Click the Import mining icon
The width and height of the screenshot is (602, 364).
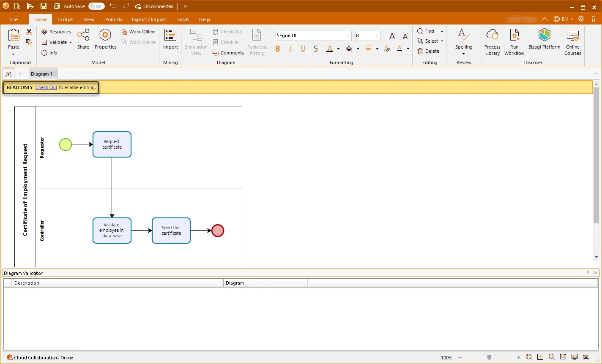tap(170, 39)
